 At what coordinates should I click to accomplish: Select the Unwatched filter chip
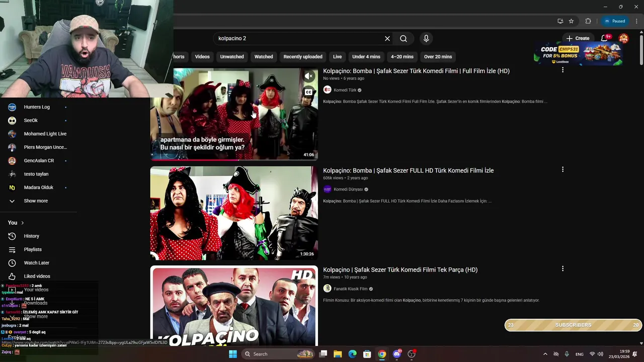pos(232,57)
